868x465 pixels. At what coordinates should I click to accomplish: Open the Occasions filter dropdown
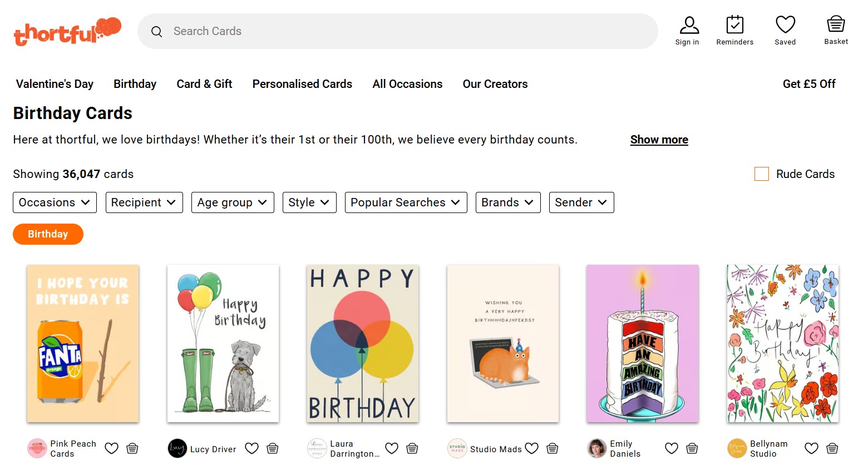pos(55,202)
